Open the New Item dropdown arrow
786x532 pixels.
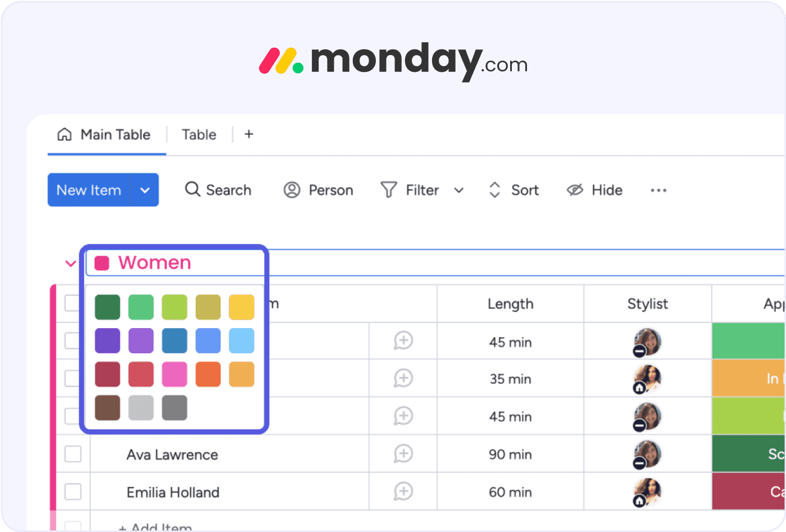click(145, 190)
